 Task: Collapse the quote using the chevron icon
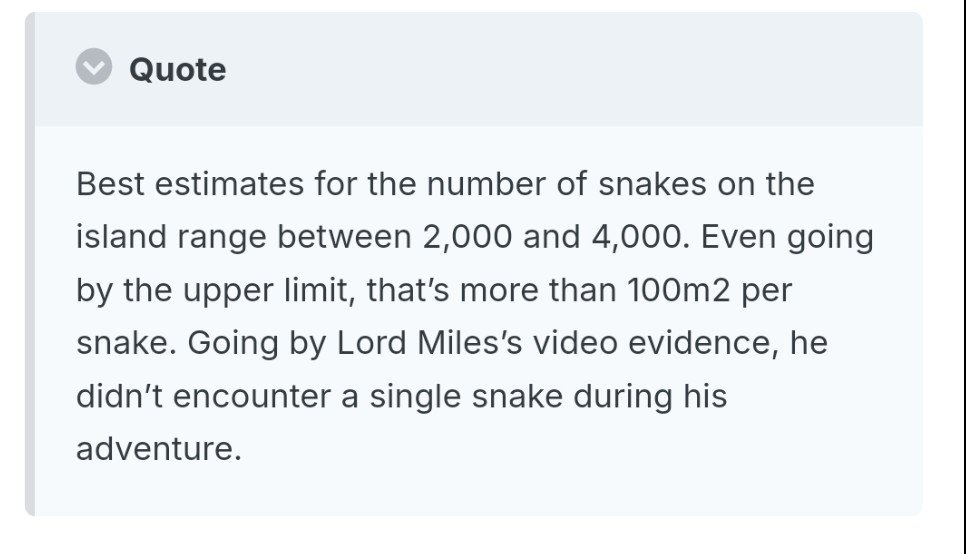pos(94,67)
